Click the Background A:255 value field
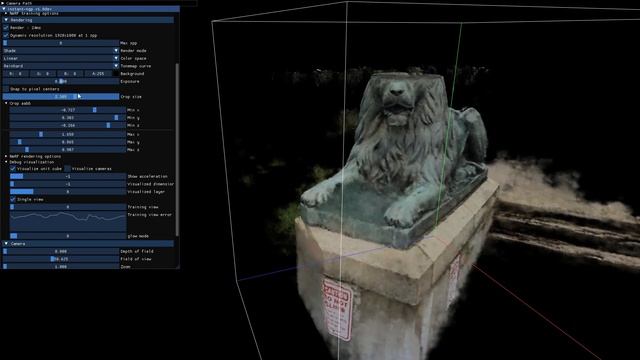The image size is (640, 360). pos(98,73)
